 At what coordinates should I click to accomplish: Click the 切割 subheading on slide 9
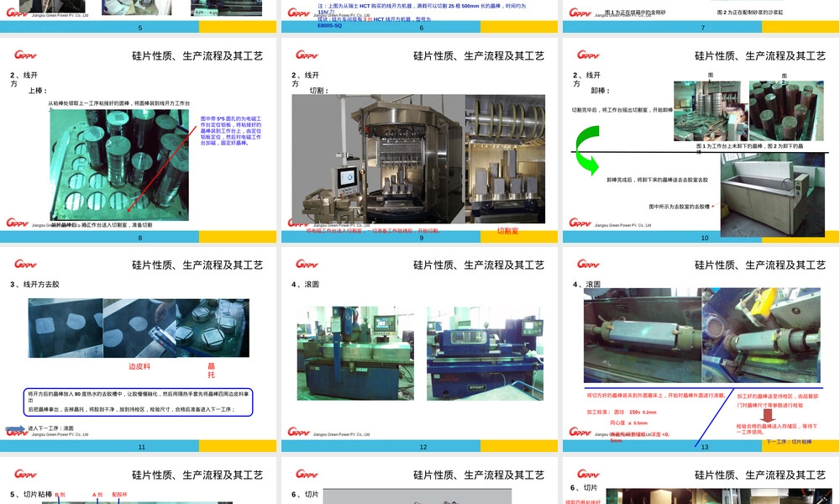(x=319, y=91)
